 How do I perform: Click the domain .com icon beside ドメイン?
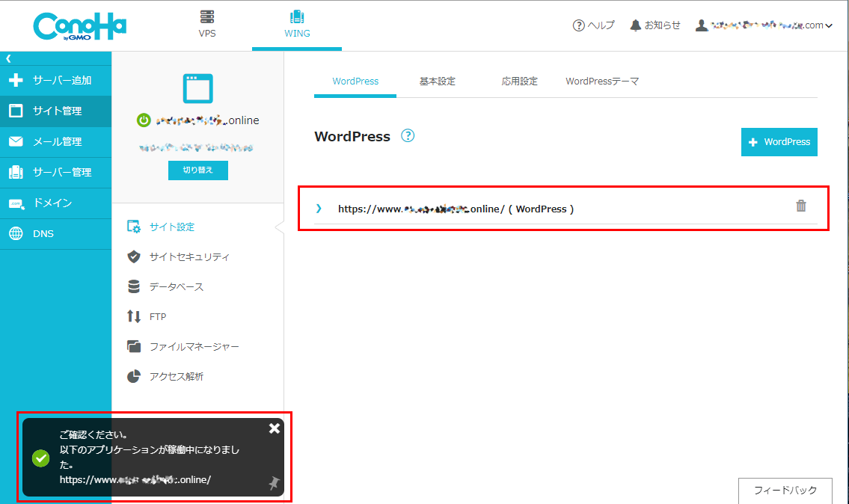[x=16, y=203]
